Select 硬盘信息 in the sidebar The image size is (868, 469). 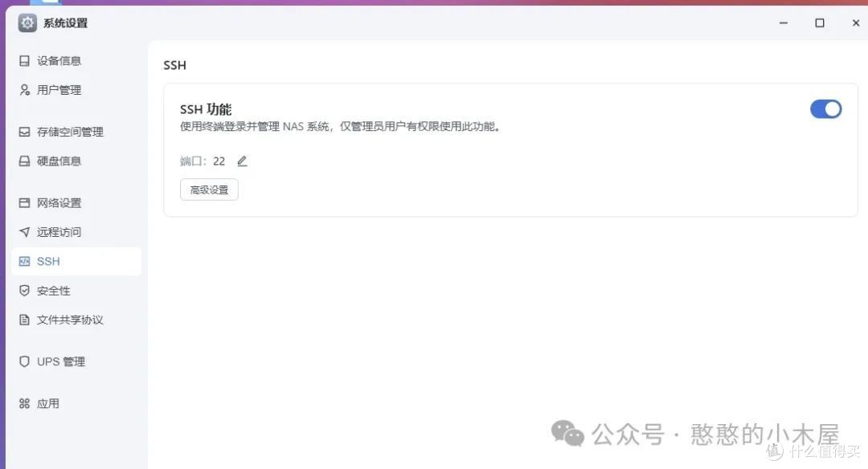click(x=76, y=161)
